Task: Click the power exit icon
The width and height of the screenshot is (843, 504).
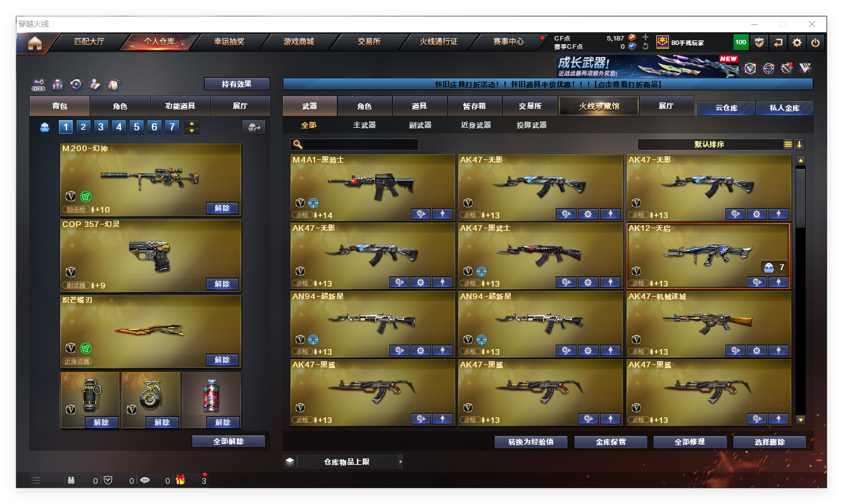Action: point(815,42)
